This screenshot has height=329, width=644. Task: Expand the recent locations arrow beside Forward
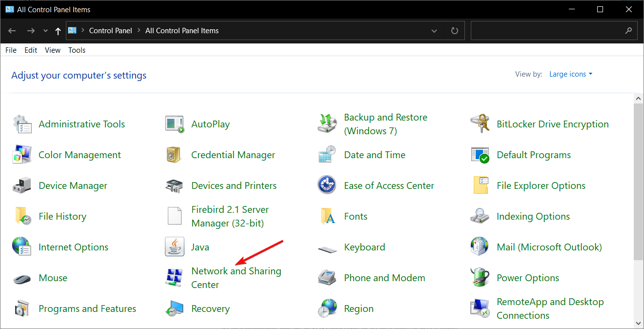(46, 31)
